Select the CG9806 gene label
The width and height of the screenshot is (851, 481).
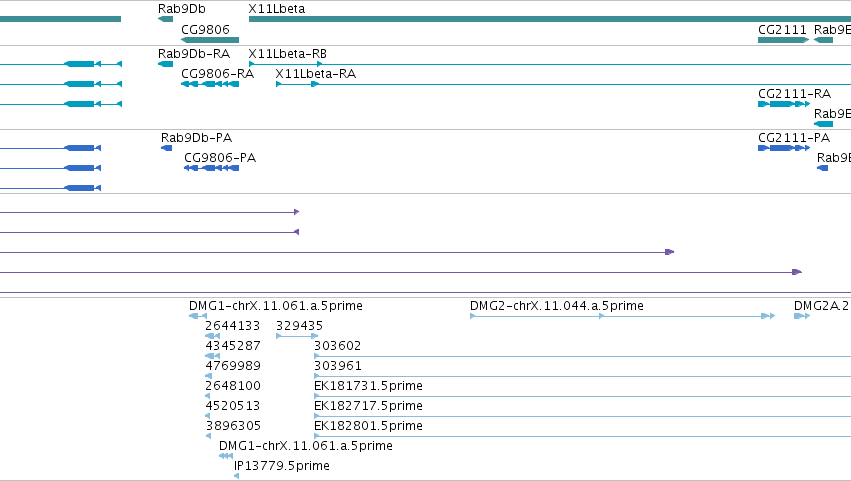coord(205,29)
